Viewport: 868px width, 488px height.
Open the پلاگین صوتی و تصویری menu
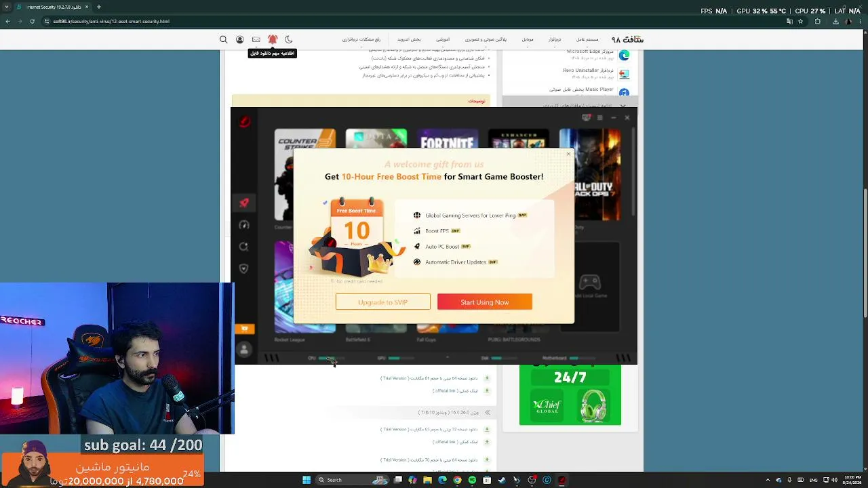(x=486, y=39)
